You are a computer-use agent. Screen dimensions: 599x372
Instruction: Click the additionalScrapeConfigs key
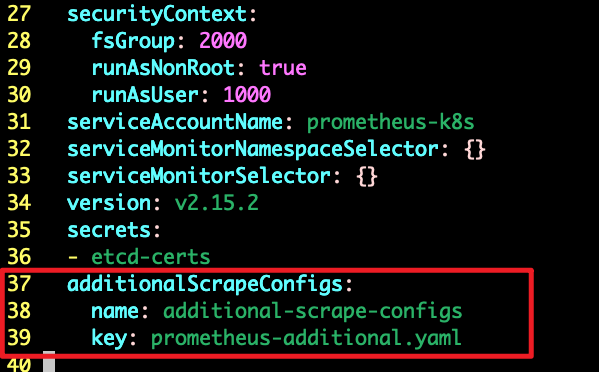tap(205, 285)
